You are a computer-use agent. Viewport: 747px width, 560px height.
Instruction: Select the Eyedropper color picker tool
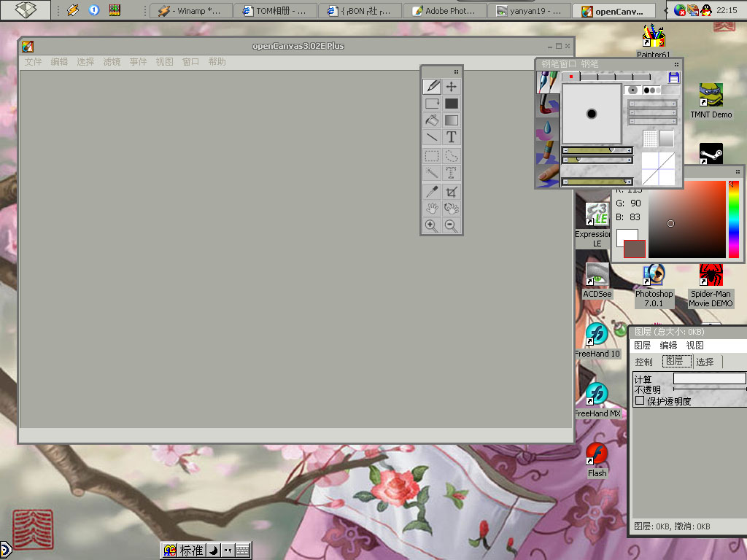(432, 192)
